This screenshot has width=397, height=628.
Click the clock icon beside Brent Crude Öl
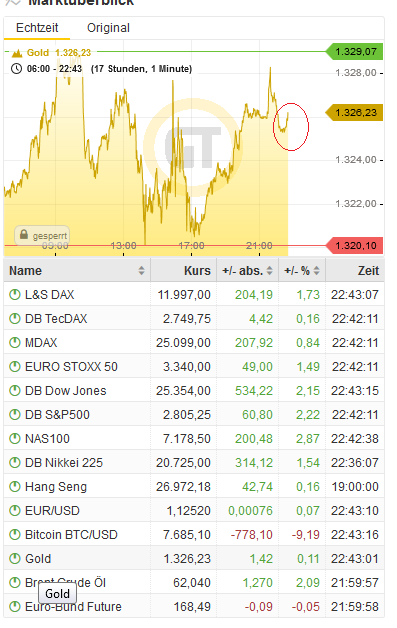[x=15, y=583]
